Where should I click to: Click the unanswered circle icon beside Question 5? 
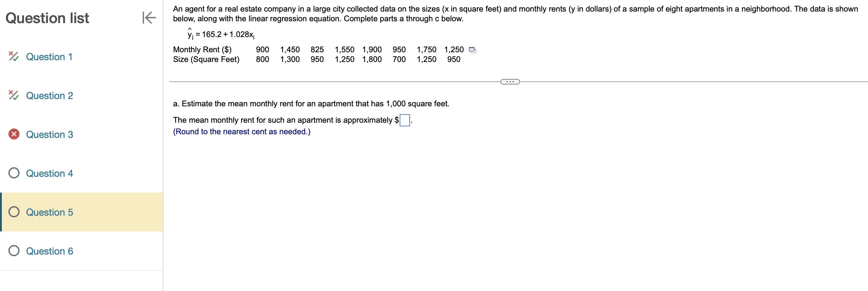point(14,212)
